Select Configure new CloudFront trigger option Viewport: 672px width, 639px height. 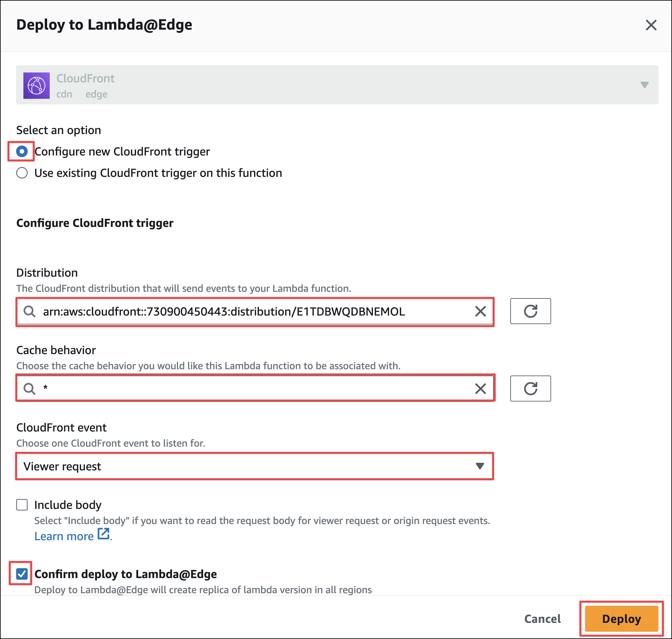[x=22, y=151]
